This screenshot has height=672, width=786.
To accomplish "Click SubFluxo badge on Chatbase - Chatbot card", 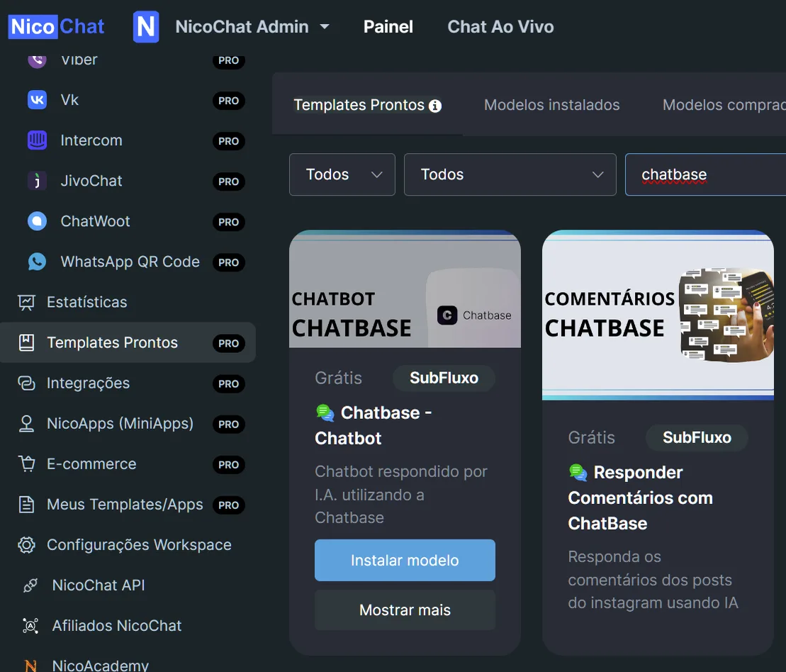I will [444, 378].
